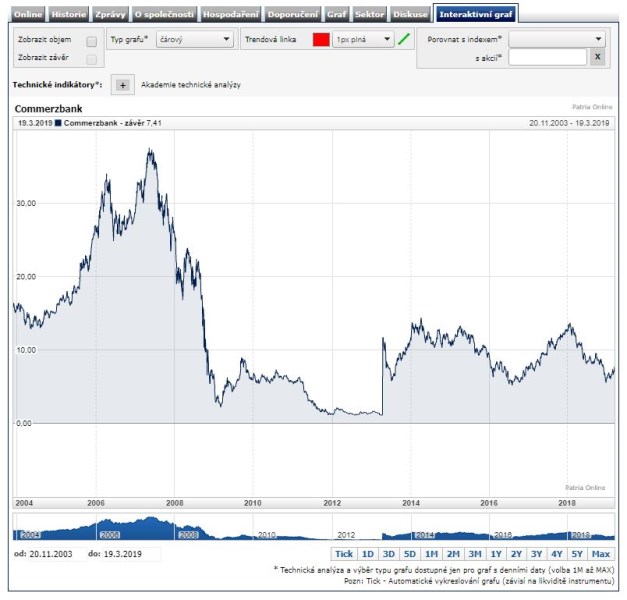Choose the Tick range button
This screenshot has height=600, width=627.
[344, 553]
